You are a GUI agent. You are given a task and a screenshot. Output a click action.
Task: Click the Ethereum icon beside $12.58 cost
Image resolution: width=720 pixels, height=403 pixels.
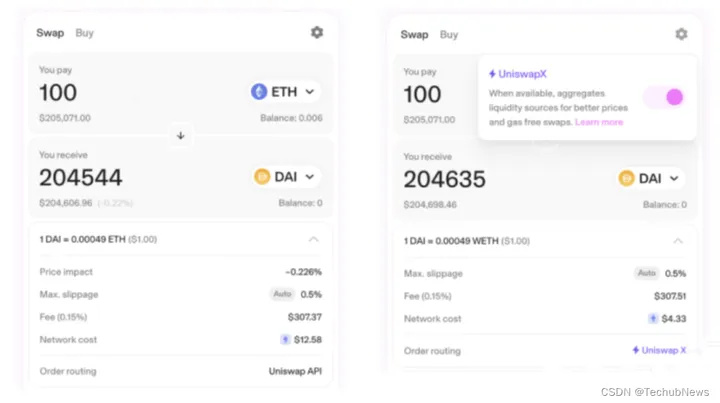coord(284,340)
